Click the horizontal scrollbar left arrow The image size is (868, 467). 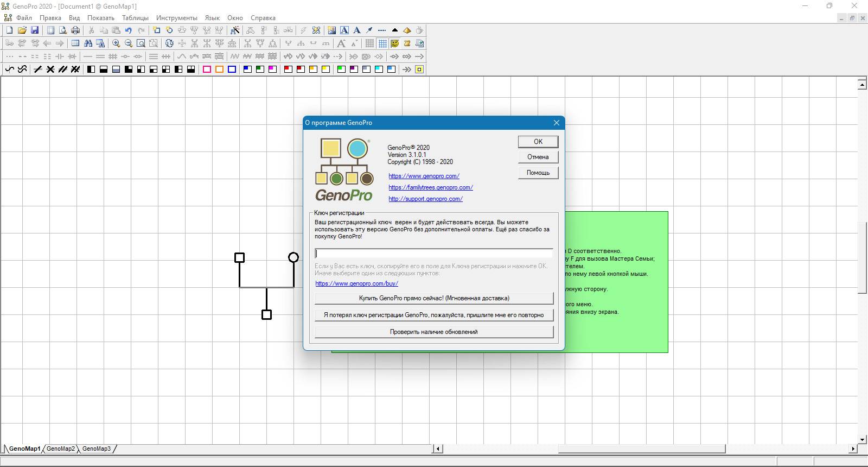pyautogui.click(x=438, y=449)
